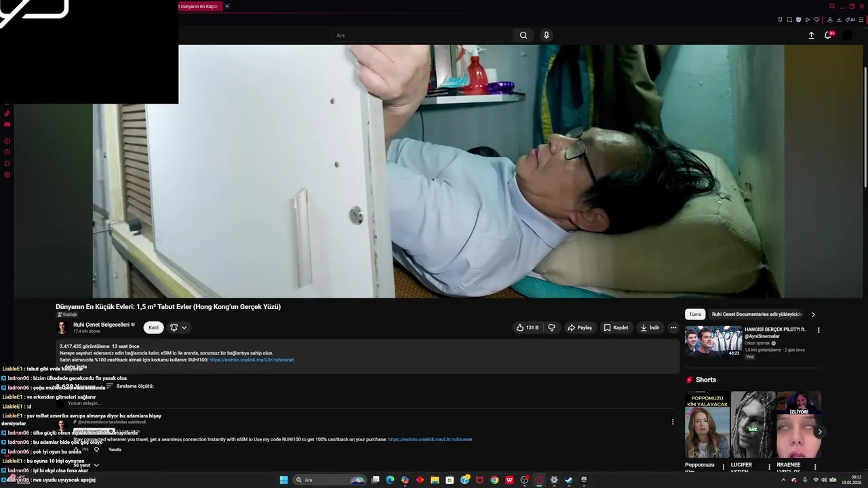Open Opera sidebar settings gear icon
This screenshot has height=488, width=868.
coord(7,175)
